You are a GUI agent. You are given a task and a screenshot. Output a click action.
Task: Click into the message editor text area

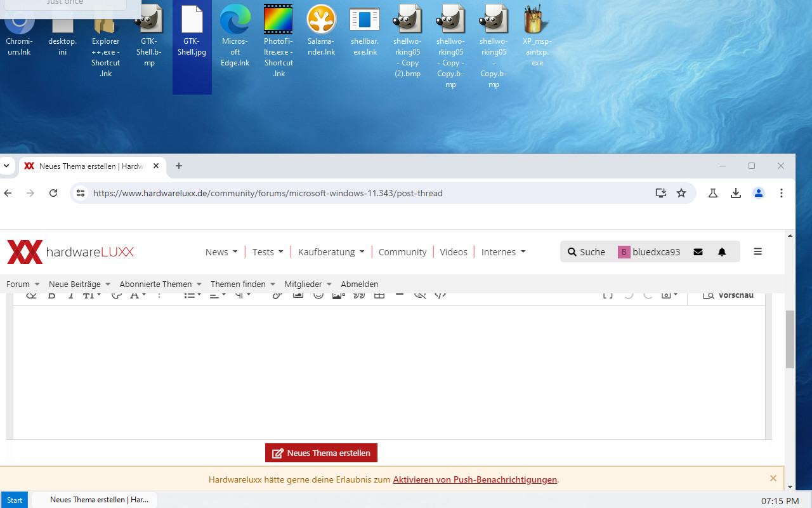click(389, 372)
